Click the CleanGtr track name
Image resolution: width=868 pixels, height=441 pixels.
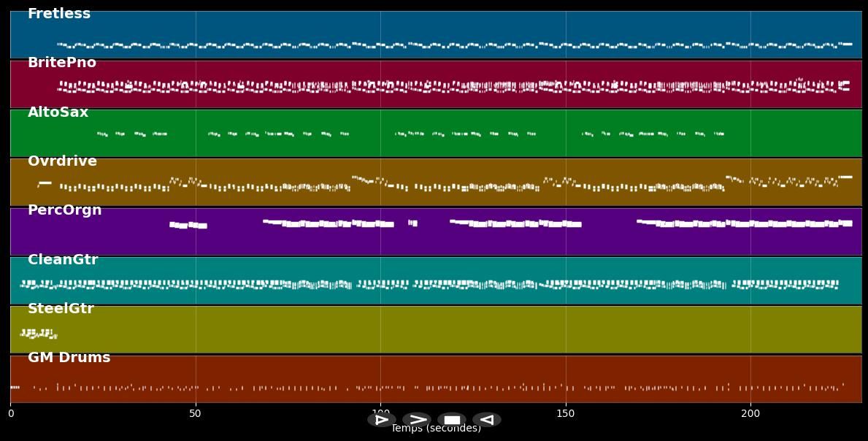[63, 260]
